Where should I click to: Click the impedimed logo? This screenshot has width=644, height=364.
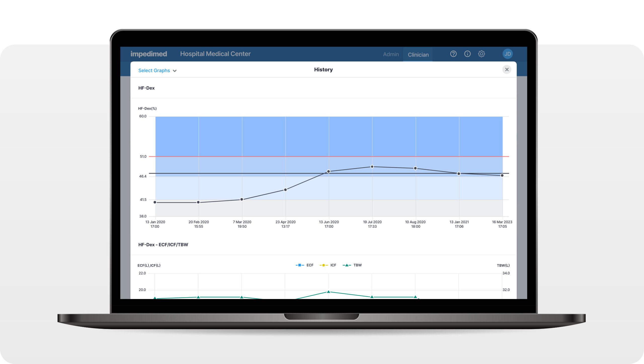coord(149,54)
